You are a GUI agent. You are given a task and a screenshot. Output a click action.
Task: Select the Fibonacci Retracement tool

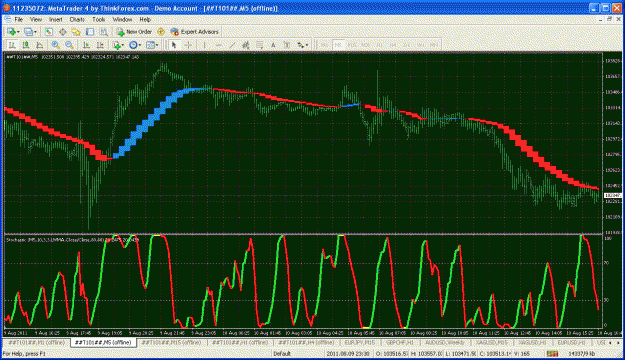259,45
